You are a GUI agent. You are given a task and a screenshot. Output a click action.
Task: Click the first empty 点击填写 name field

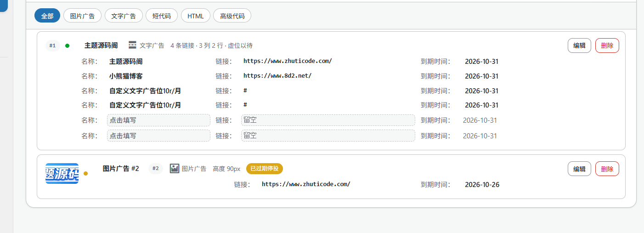(158, 120)
